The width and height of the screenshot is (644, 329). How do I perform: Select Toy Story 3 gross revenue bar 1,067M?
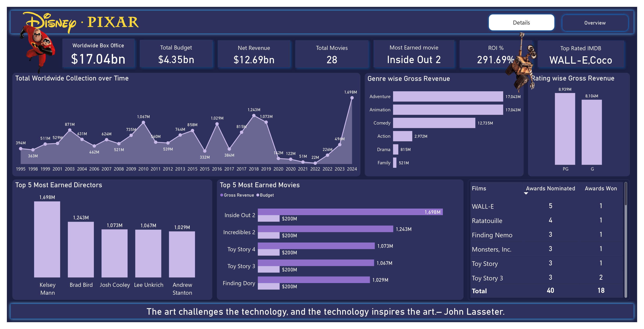(x=316, y=263)
